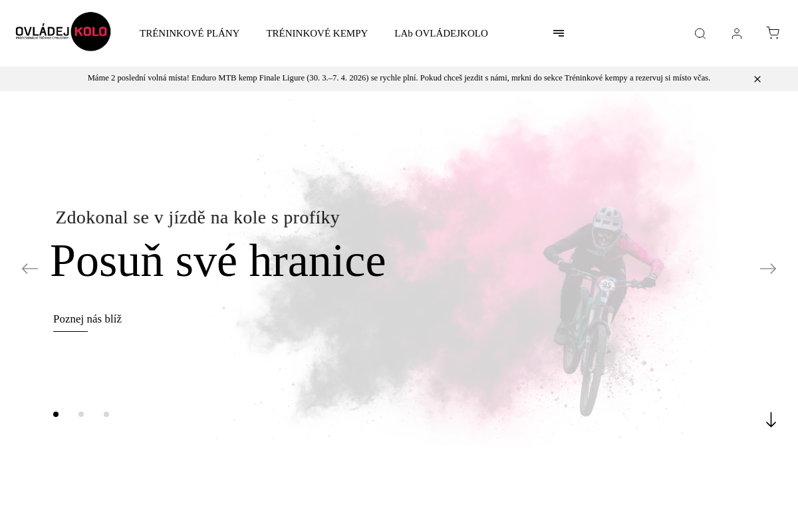798x532 pixels.
Task: Click the Ovládej Kolo logo
Action: [x=63, y=31]
